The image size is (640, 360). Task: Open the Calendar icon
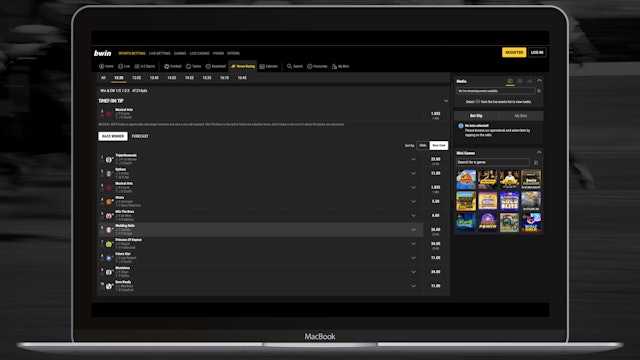click(x=262, y=66)
